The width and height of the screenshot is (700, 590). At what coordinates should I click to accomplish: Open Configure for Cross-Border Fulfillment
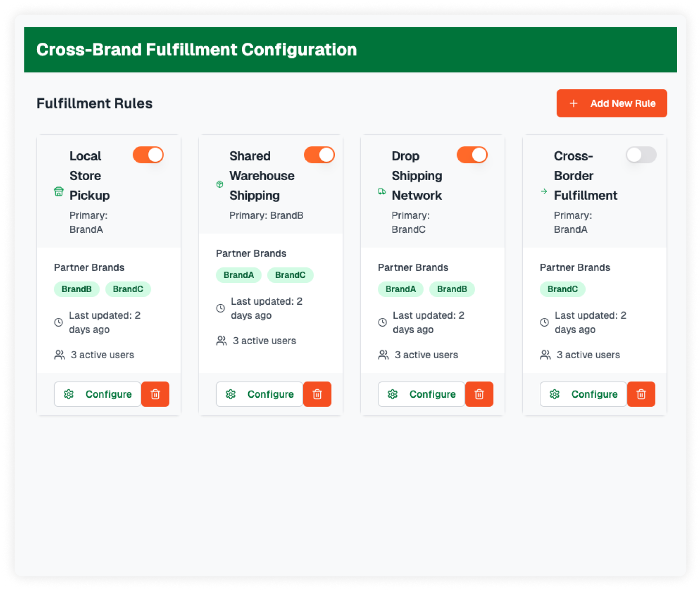(584, 394)
